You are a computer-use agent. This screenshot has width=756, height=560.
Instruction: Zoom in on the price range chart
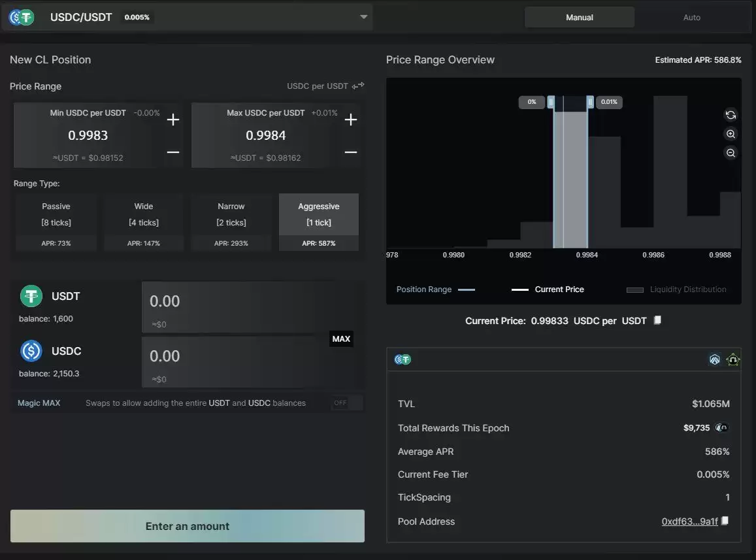[x=731, y=134]
